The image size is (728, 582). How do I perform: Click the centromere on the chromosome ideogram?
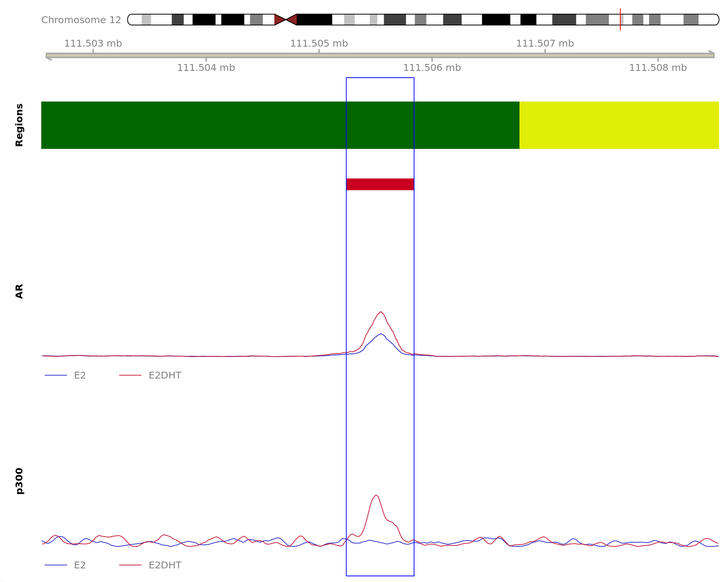pyautogui.click(x=286, y=19)
